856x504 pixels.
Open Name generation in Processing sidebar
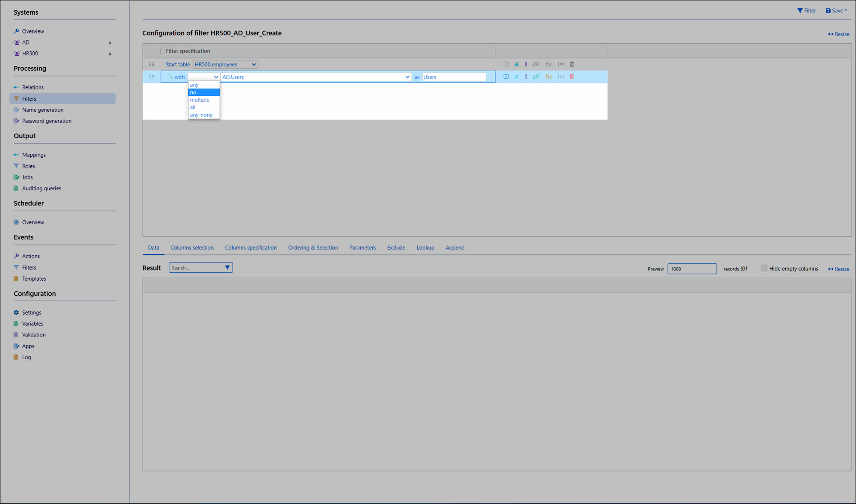click(43, 110)
